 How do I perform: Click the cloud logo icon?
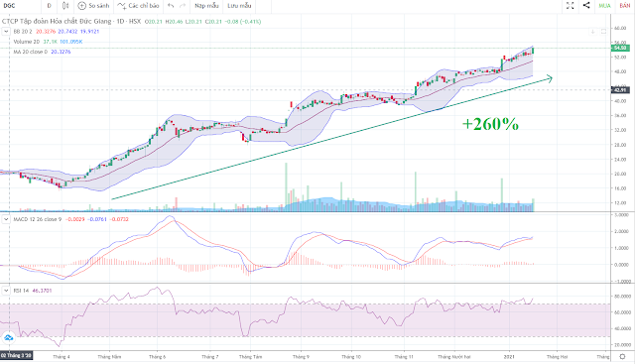coord(8,337)
